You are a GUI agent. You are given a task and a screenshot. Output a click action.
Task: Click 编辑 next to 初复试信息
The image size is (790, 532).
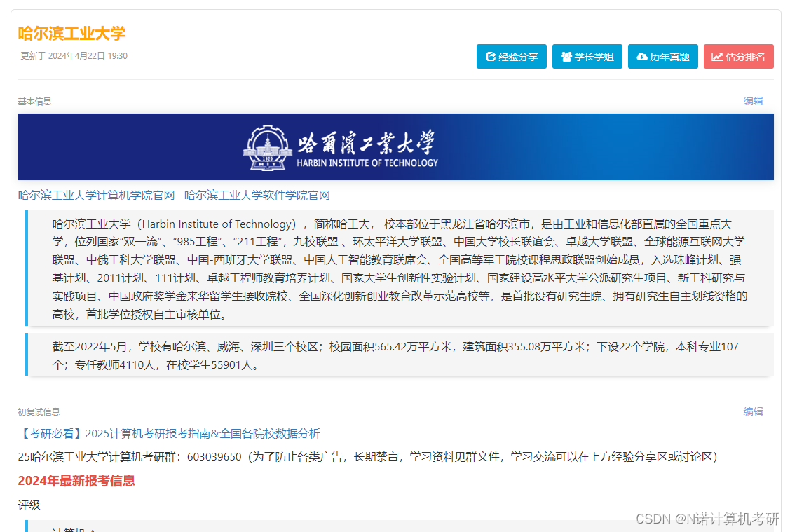coord(754,411)
